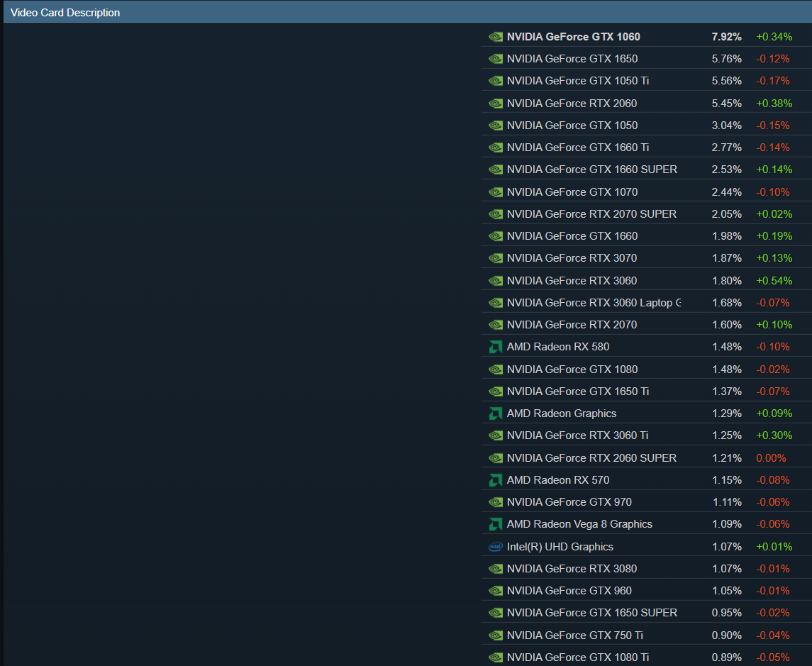Click the NVIDIA logo beside GeForce GTX 970
Screen dimensions: 812x666
[x=496, y=502]
